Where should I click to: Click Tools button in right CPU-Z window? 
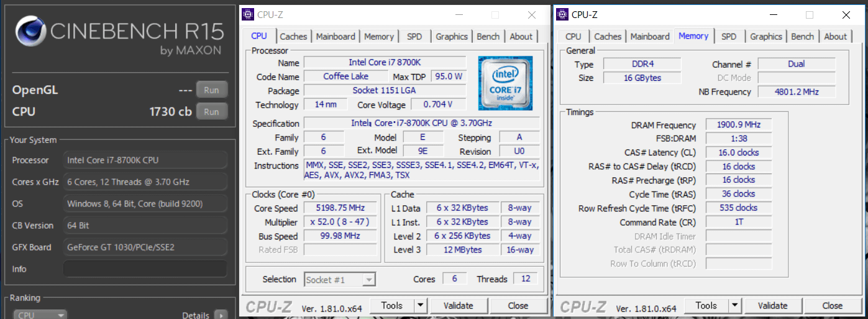pyautogui.click(x=706, y=305)
